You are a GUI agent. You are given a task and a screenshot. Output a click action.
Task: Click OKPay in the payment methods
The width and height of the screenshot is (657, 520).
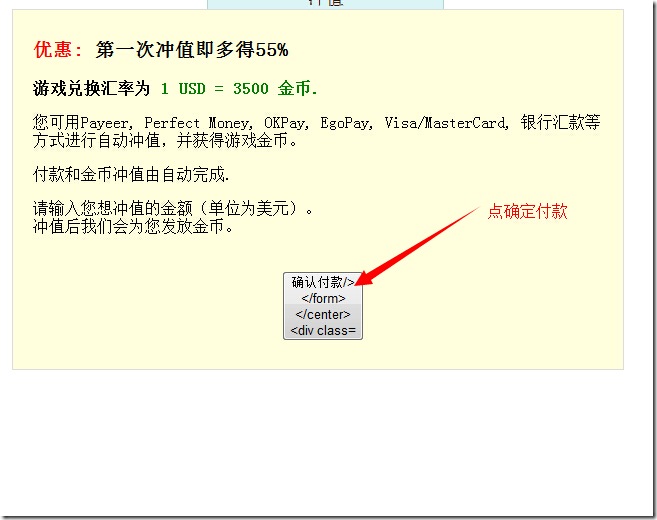287,123
